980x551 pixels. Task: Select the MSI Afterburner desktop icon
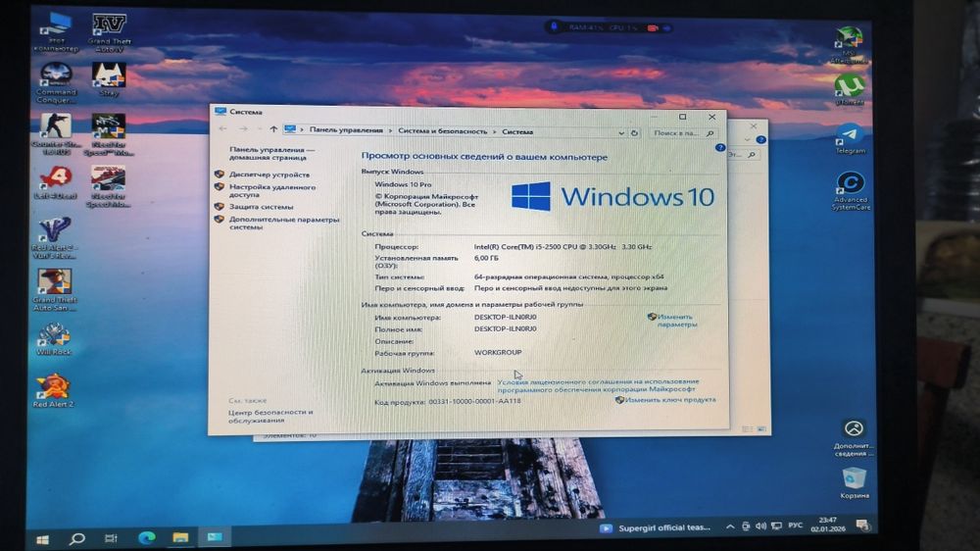(x=850, y=45)
